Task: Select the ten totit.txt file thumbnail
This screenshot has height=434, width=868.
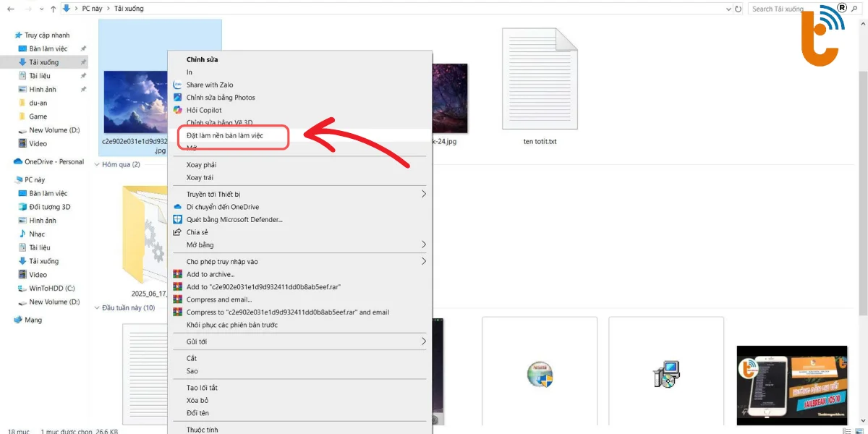Action: coord(539,80)
